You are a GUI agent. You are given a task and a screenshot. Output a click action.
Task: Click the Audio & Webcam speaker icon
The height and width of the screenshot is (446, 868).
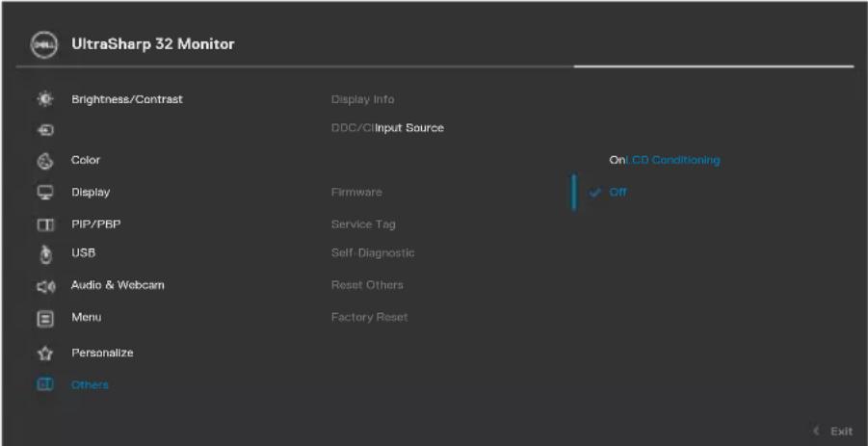[x=45, y=286]
